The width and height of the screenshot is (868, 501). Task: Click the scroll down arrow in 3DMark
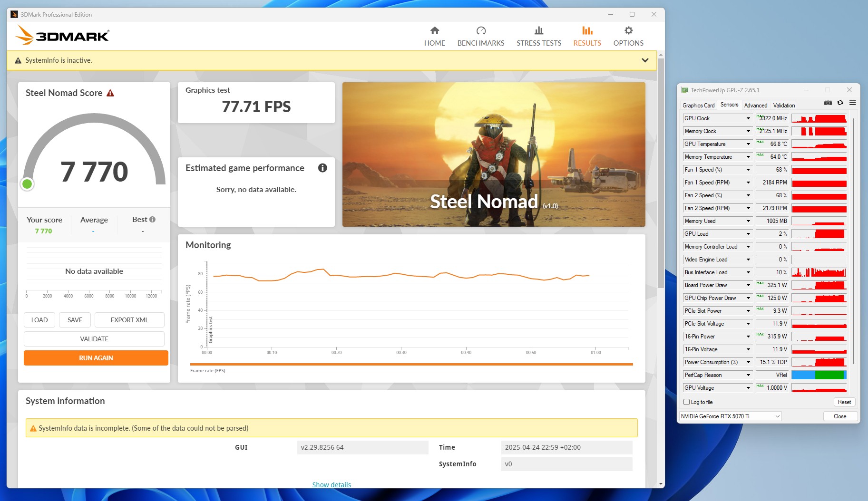tap(661, 484)
